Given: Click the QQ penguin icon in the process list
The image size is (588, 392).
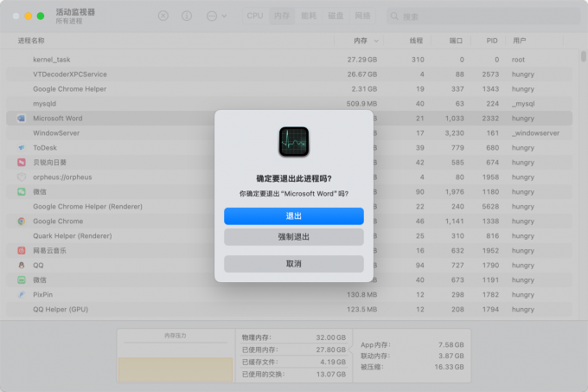Looking at the screenshot, I should coord(21,265).
